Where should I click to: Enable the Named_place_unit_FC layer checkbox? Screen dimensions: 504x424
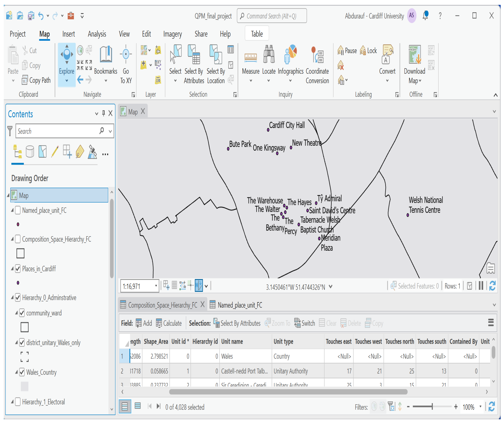18,210
